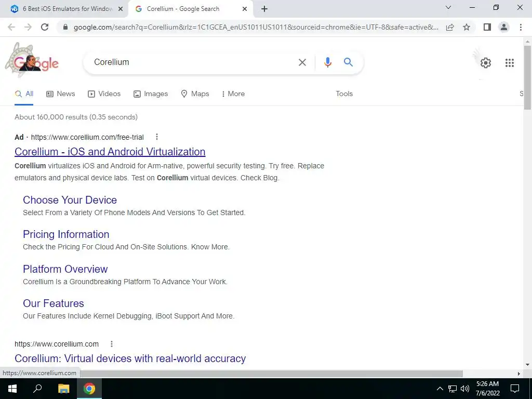Viewport: 532px width, 399px height.
Task: Open Corellium: Virtual devices with real-world accuracy
Action: (130, 358)
